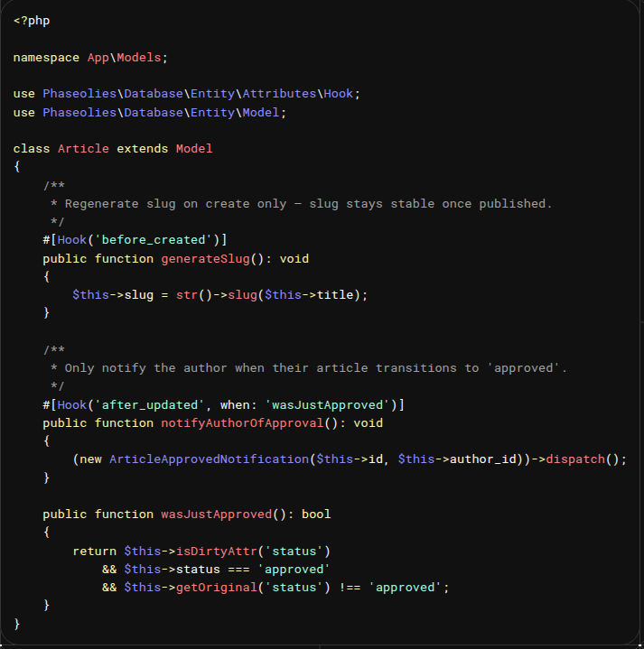
Task: Click the use line ending in 'Entity\Model;'
Action: click(x=150, y=112)
